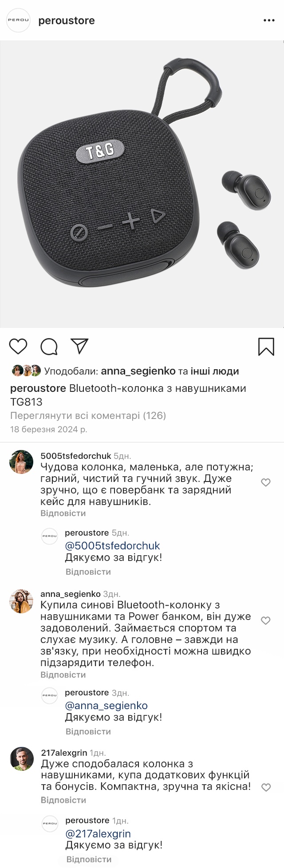Image resolution: width=284 pixels, height=868 pixels.
Task: Click the peroustore profile logo in header
Action: point(18,20)
